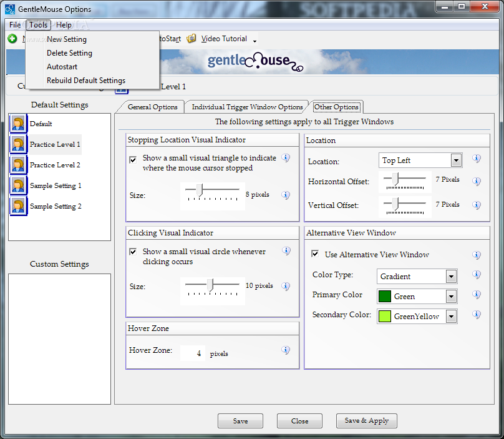
Task: Click the Save button
Action: (240, 421)
